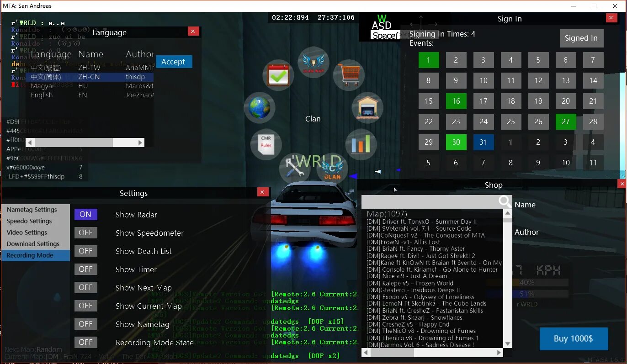The image size is (627, 364).
Task: Click the magnifier search icon in Shop
Action: tap(505, 202)
